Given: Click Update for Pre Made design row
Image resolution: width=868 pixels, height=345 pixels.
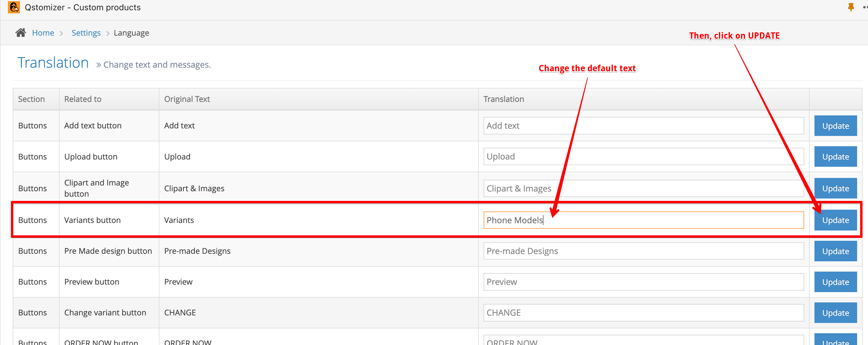Looking at the screenshot, I should (x=835, y=251).
